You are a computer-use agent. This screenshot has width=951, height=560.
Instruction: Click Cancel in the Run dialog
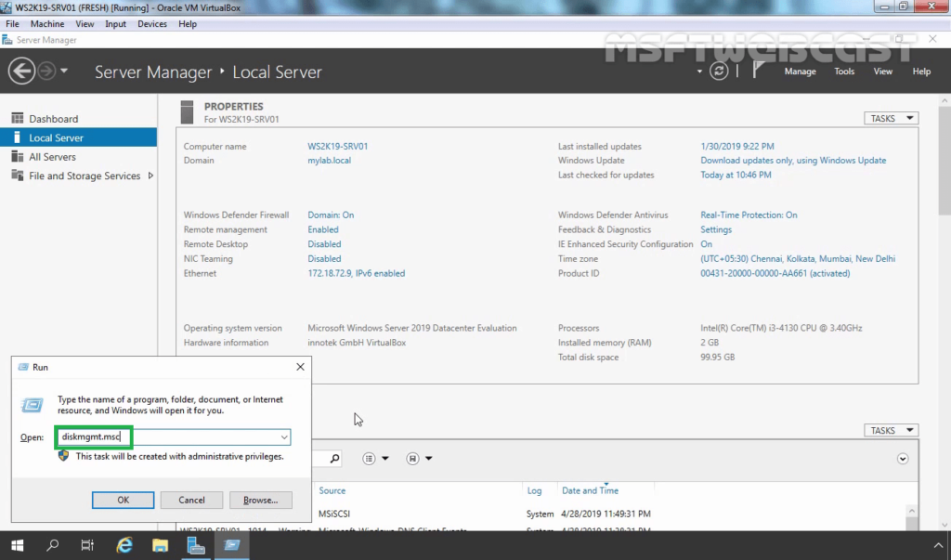[191, 500]
